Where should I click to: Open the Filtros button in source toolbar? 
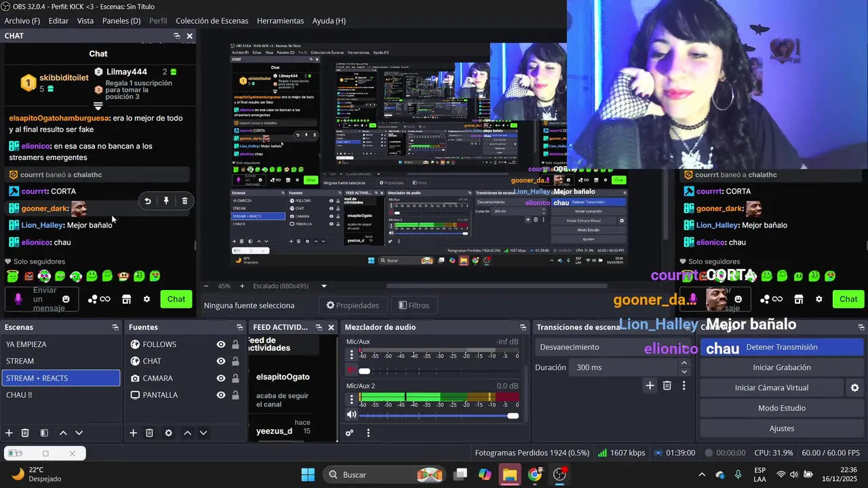click(x=414, y=306)
